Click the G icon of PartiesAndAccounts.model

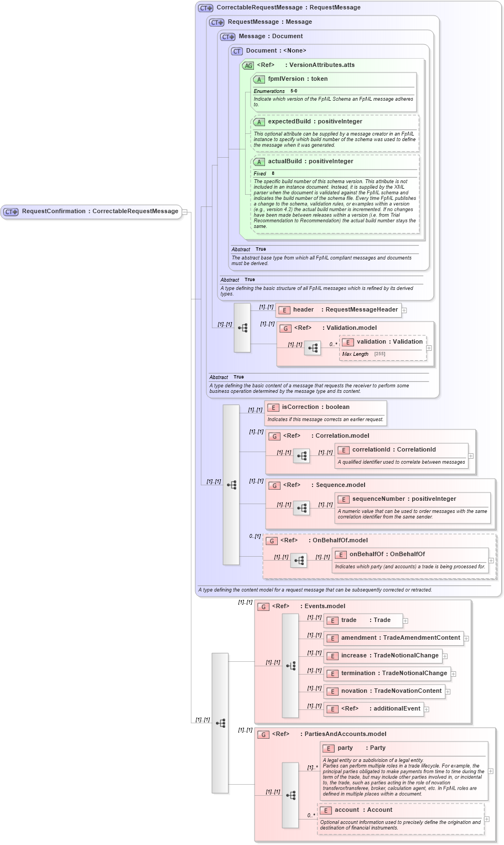(263, 735)
